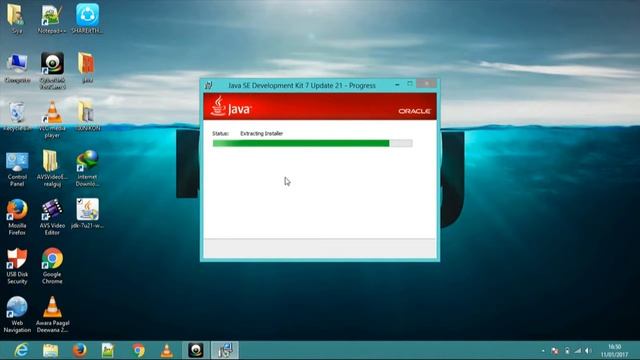Viewport: 640px width, 360px height.
Task: Open File Explorer from the taskbar
Action: [x=51, y=350]
